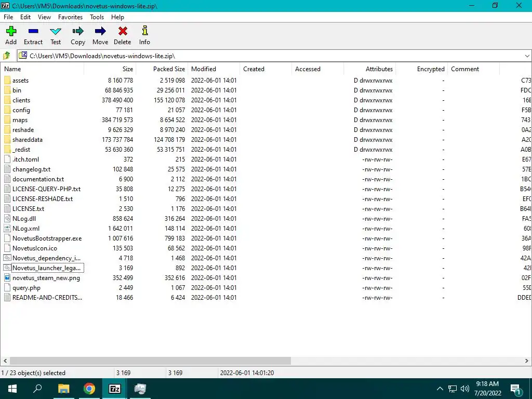Select the NovetusBootstrapper.exe file
Image resolution: width=532 pixels, height=399 pixels.
(47, 238)
